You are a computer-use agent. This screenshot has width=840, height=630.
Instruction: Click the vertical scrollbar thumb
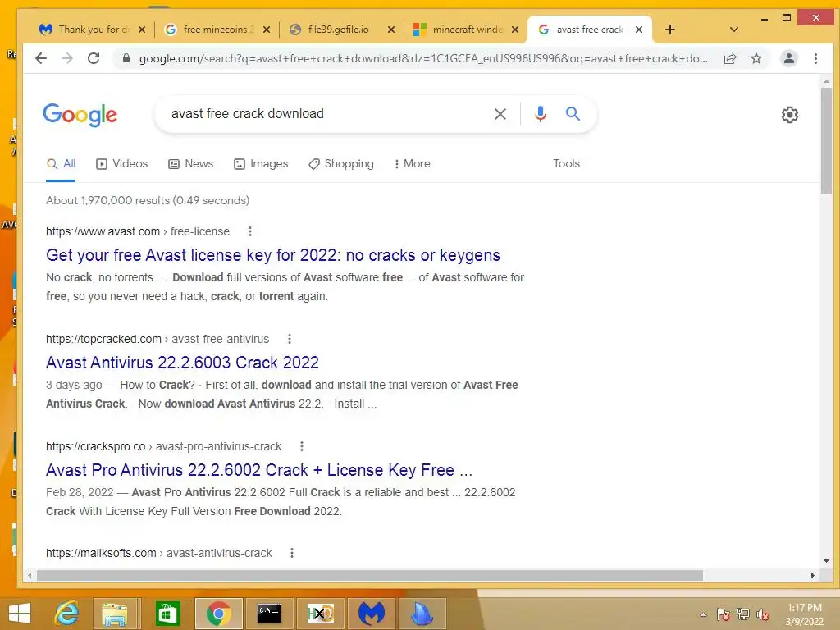[826, 139]
